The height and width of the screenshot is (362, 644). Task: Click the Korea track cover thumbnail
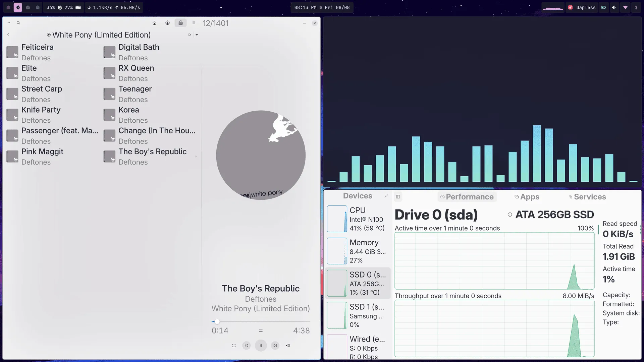(109, 115)
